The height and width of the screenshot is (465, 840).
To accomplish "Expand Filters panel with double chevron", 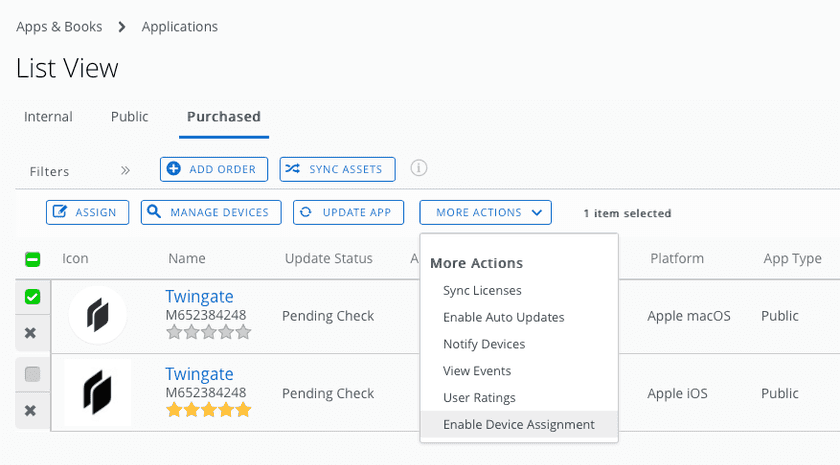I will 125,171.
